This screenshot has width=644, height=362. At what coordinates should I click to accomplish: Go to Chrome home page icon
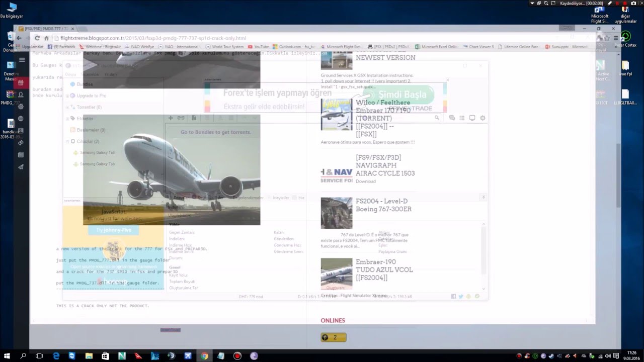point(46,38)
